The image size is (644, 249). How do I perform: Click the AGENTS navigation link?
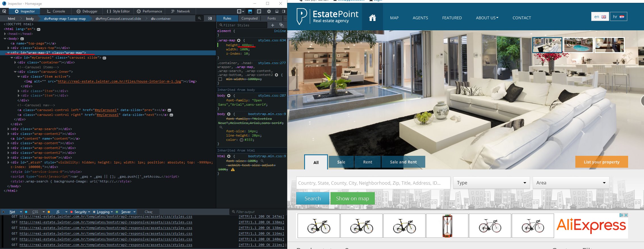pyautogui.click(x=420, y=18)
